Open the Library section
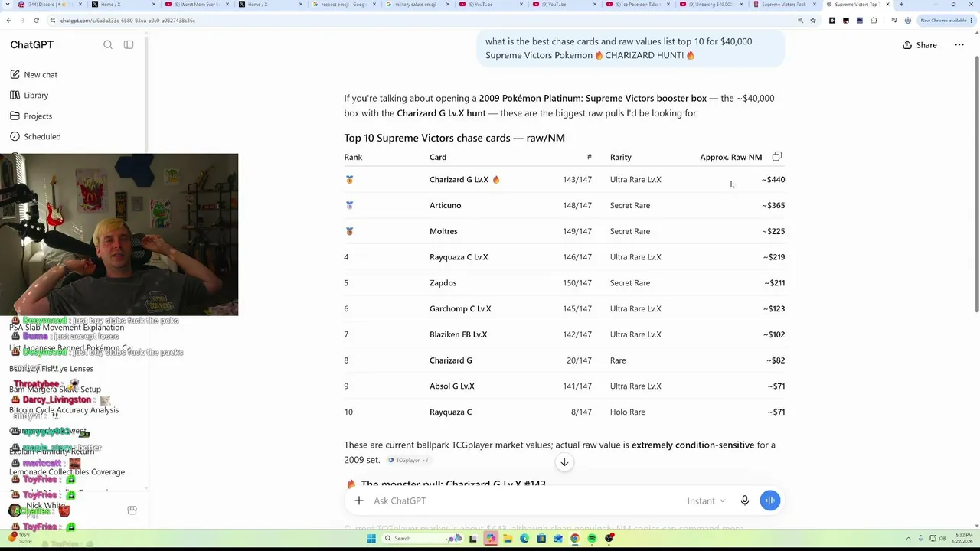The height and width of the screenshot is (551, 980). tap(30, 96)
